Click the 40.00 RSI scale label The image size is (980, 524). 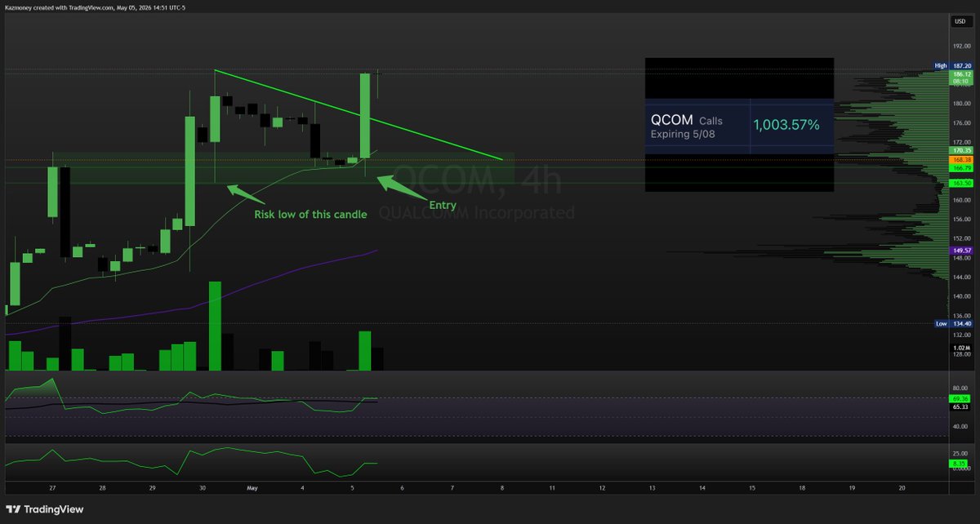[x=960, y=426]
